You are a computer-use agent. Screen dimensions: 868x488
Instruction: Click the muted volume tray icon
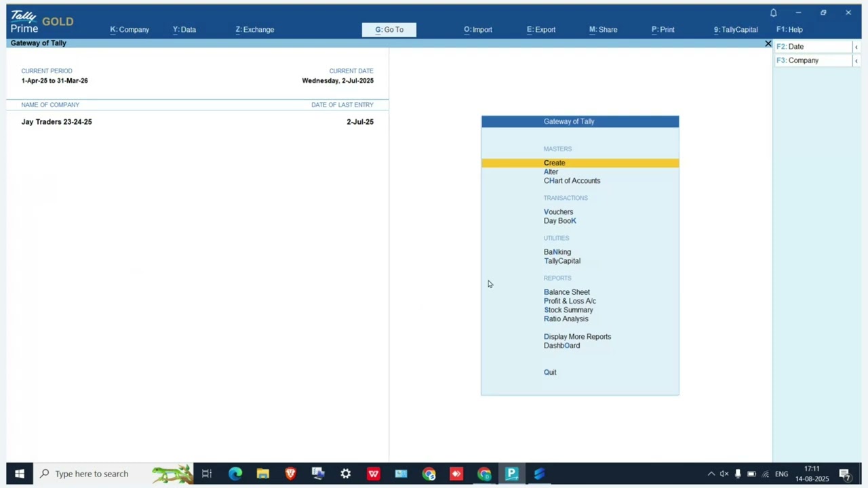[724, 474]
